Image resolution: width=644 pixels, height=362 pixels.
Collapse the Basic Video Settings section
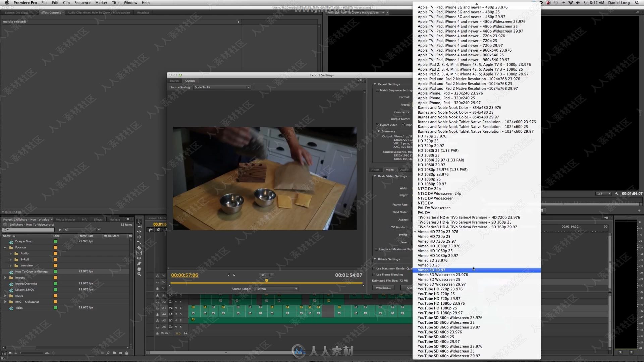click(x=375, y=176)
